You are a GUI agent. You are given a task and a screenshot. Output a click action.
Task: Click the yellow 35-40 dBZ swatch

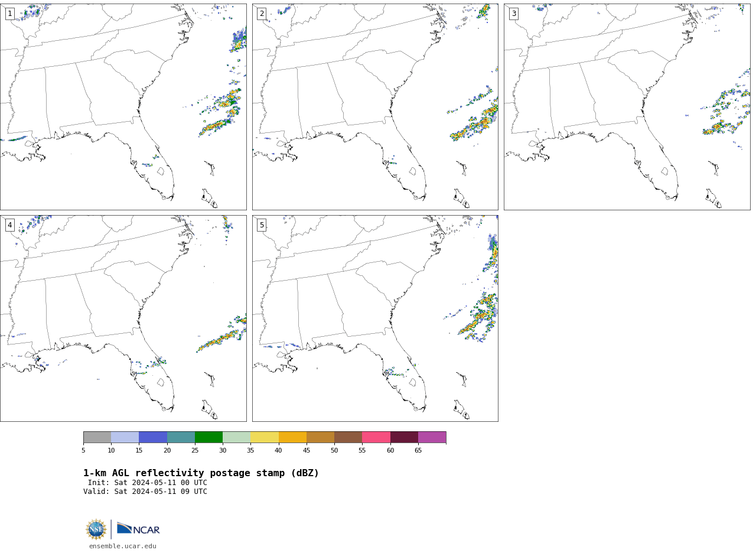click(x=265, y=437)
